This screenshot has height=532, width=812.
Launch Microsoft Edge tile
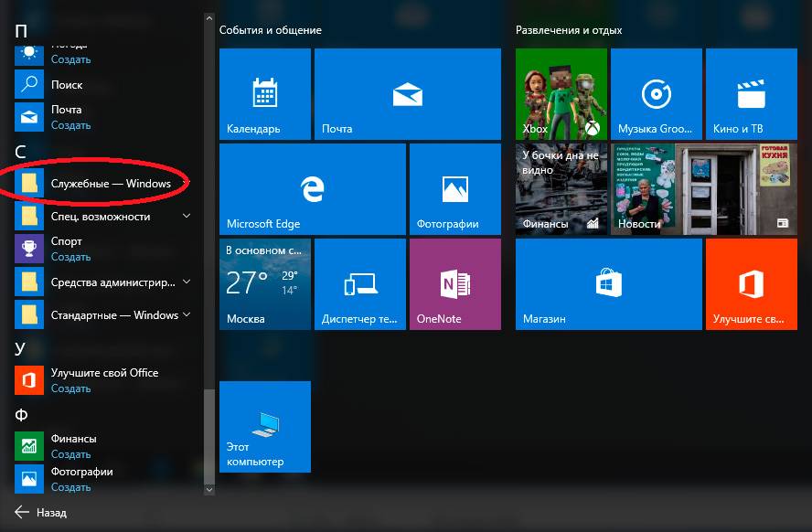[x=312, y=188]
